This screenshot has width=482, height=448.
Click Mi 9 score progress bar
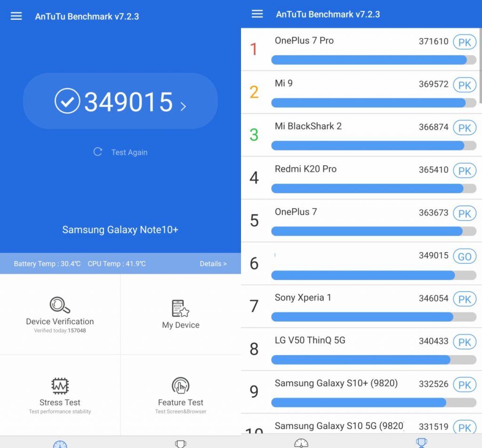point(374,103)
